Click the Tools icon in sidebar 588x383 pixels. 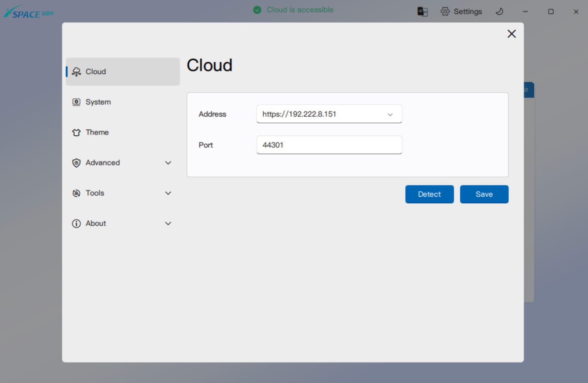[76, 193]
